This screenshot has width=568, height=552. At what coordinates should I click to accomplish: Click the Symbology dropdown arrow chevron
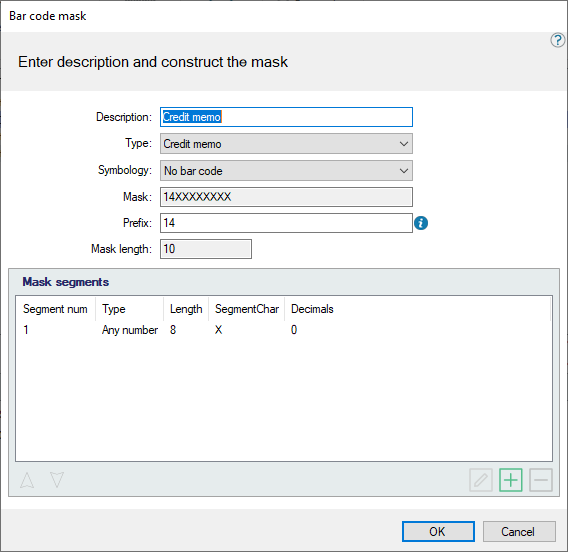(404, 171)
